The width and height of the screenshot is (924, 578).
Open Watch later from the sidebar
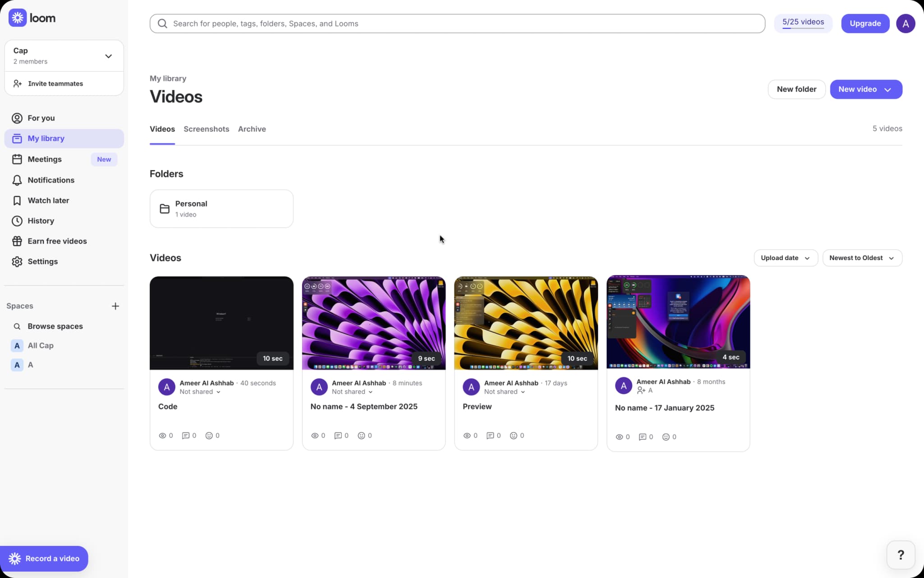coord(48,200)
